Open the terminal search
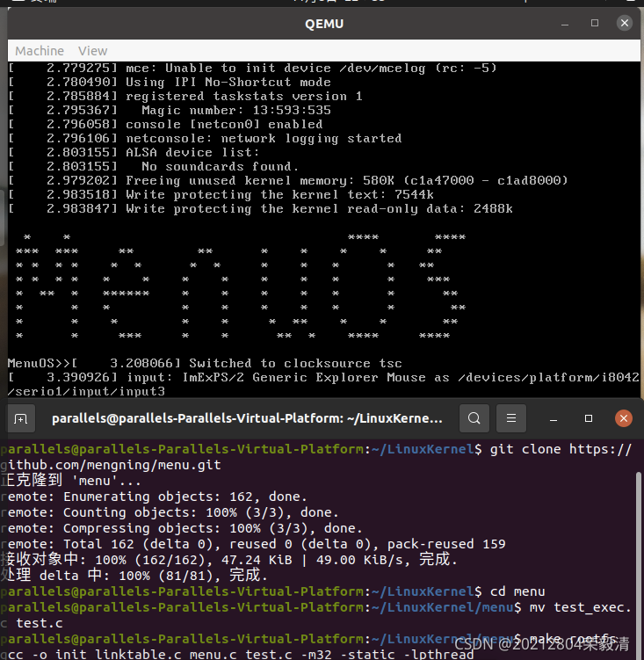The width and height of the screenshot is (644, 660). tap(474, 418)
